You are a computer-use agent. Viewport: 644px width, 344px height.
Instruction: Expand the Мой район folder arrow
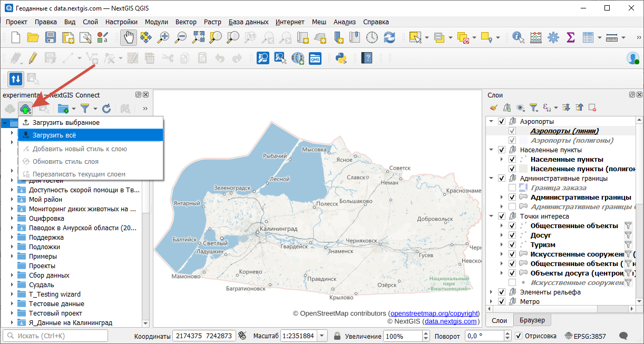(12, 200)
